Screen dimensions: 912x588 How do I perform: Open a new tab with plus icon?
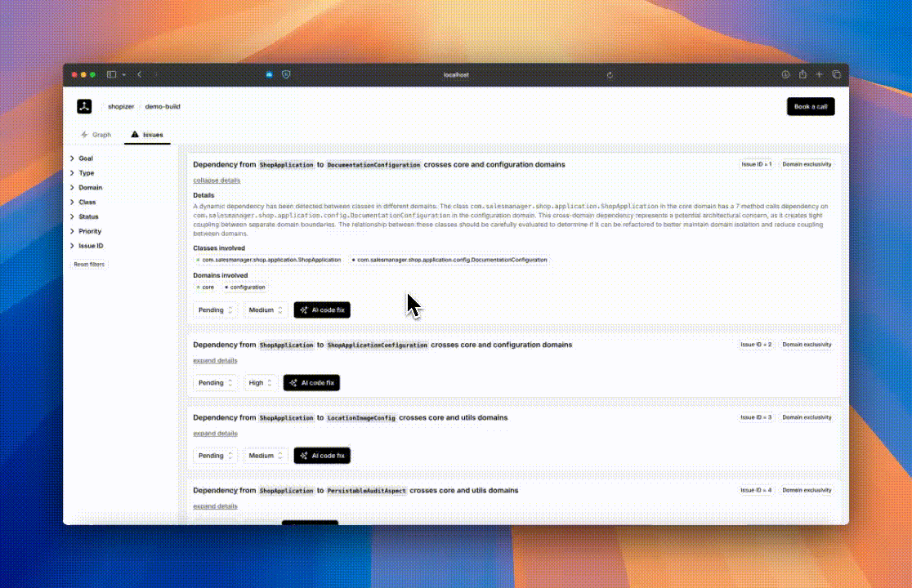coord(820,74)
